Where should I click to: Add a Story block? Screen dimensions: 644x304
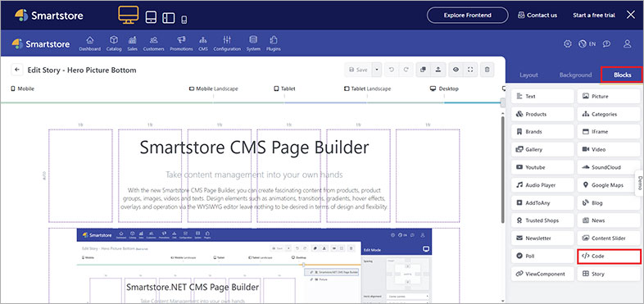[x=609, y=274]
